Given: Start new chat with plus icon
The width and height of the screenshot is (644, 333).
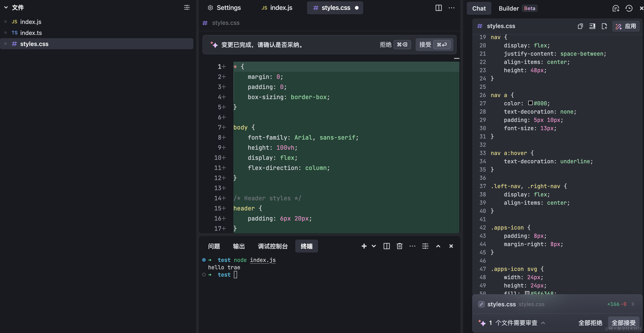Looking at the screenshot, I should 615,8.
